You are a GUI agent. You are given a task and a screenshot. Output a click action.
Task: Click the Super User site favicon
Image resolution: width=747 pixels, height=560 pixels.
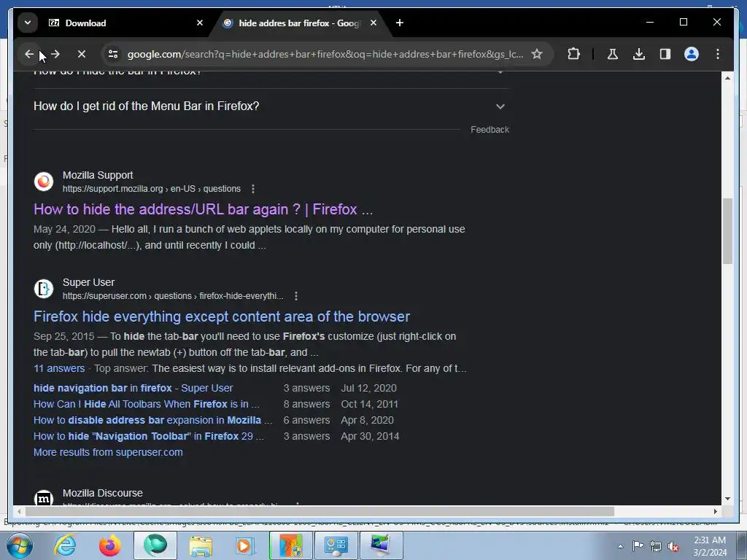43,289
